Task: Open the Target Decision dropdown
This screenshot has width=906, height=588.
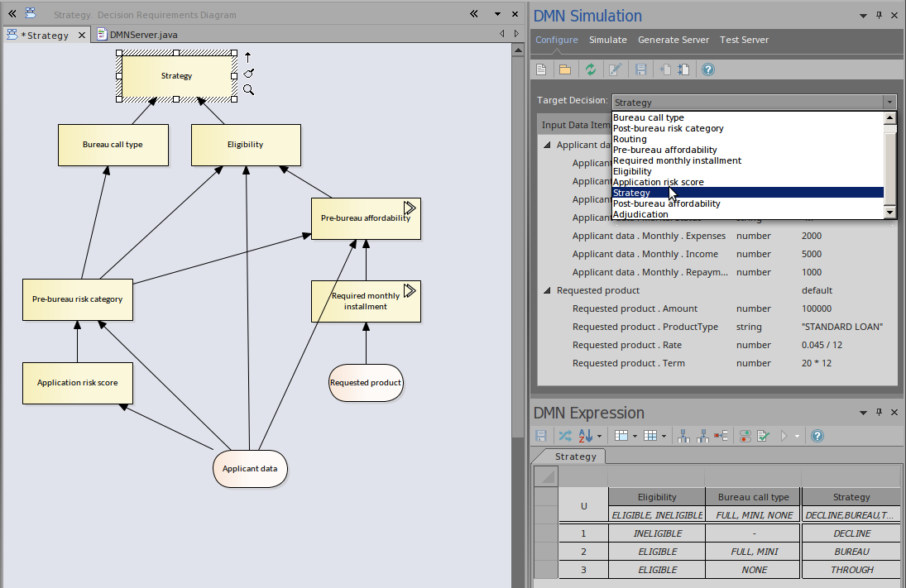Action: [x=889, y=102]
